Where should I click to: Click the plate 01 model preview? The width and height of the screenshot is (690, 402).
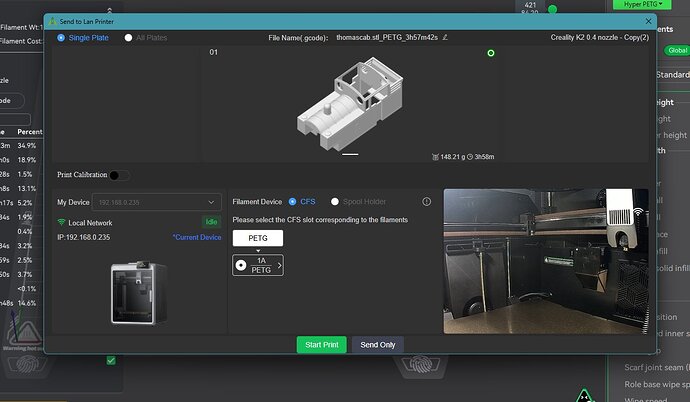(x=350, y=104)
